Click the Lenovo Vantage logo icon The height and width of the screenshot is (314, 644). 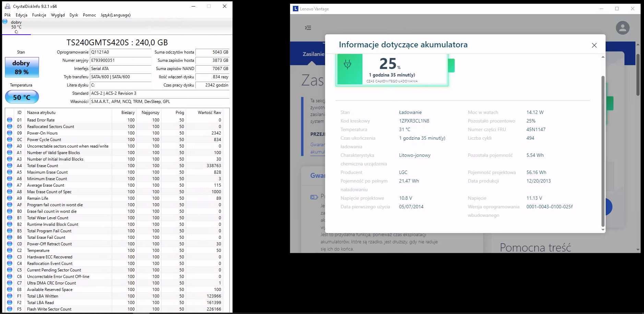coord(296,9)
